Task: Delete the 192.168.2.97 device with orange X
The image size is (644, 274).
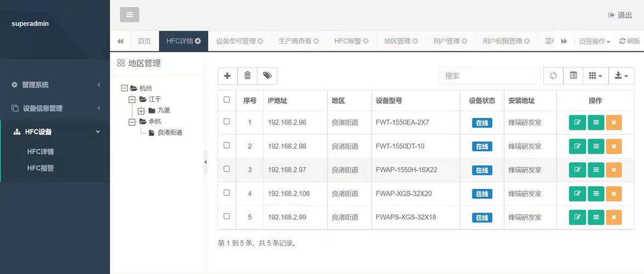Action: 614,170
